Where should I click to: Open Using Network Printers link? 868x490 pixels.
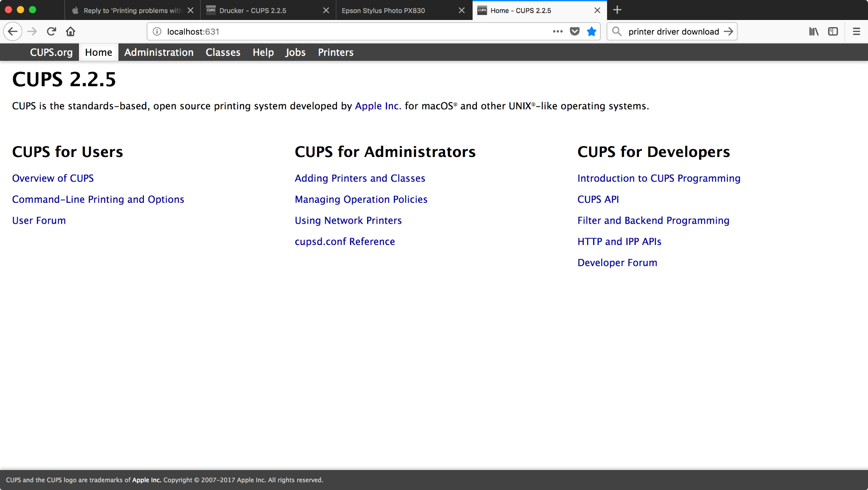pyautogui.click(x=348, y=220)
